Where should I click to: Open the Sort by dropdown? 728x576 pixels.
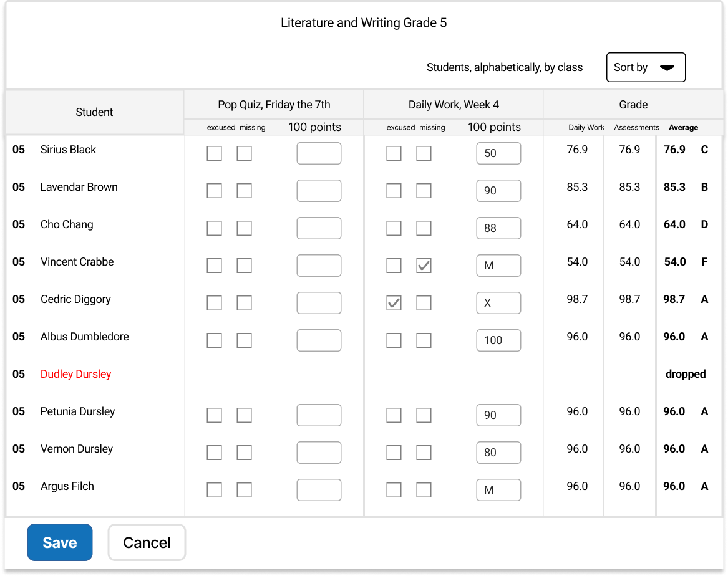point(646,67)
